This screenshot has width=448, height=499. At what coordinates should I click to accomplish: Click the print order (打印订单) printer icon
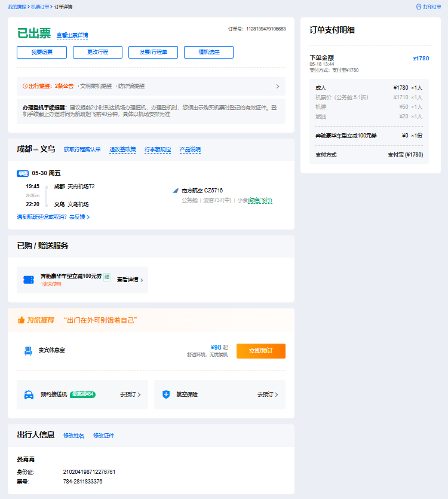click(x=419, y=7)
